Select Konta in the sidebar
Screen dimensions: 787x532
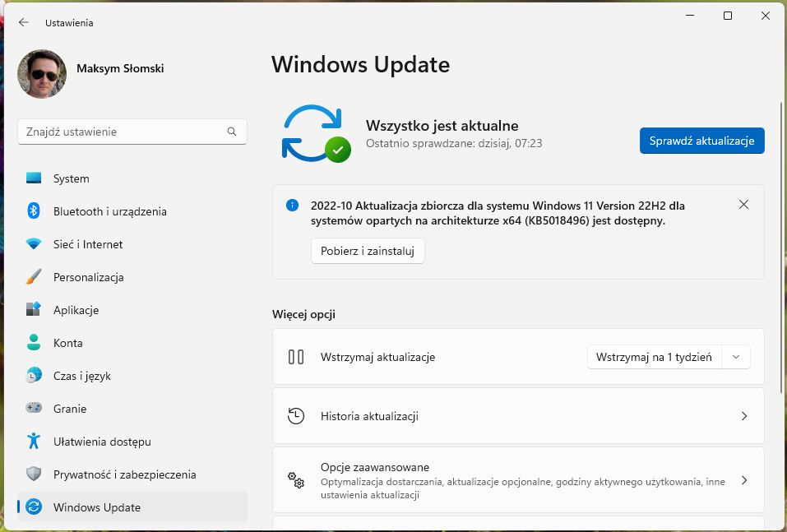point(68,343)
